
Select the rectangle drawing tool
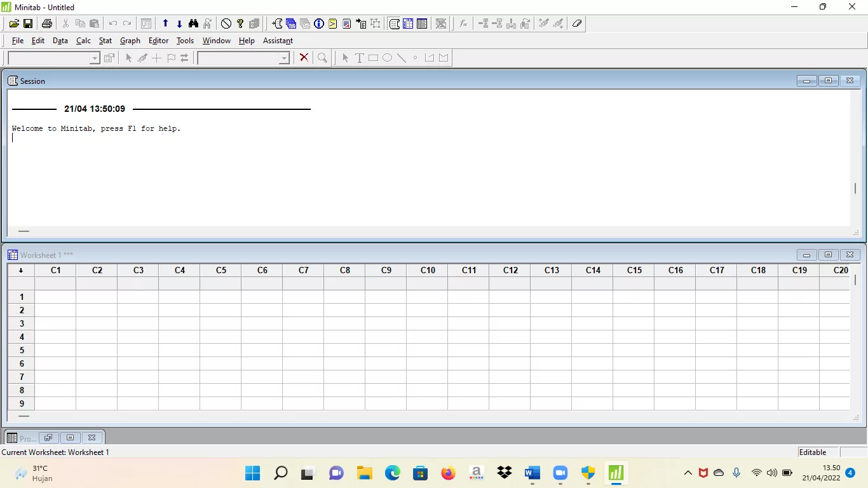click(x=374, y=58)
